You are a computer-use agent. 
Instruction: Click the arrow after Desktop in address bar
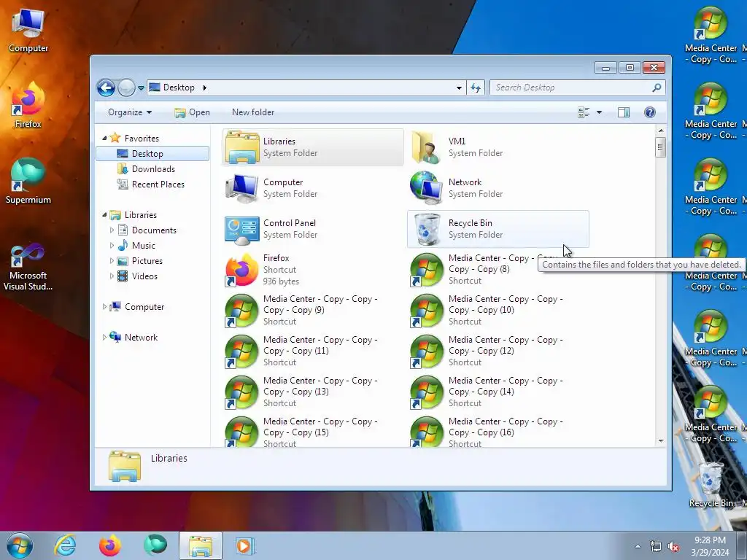point(205,87)
